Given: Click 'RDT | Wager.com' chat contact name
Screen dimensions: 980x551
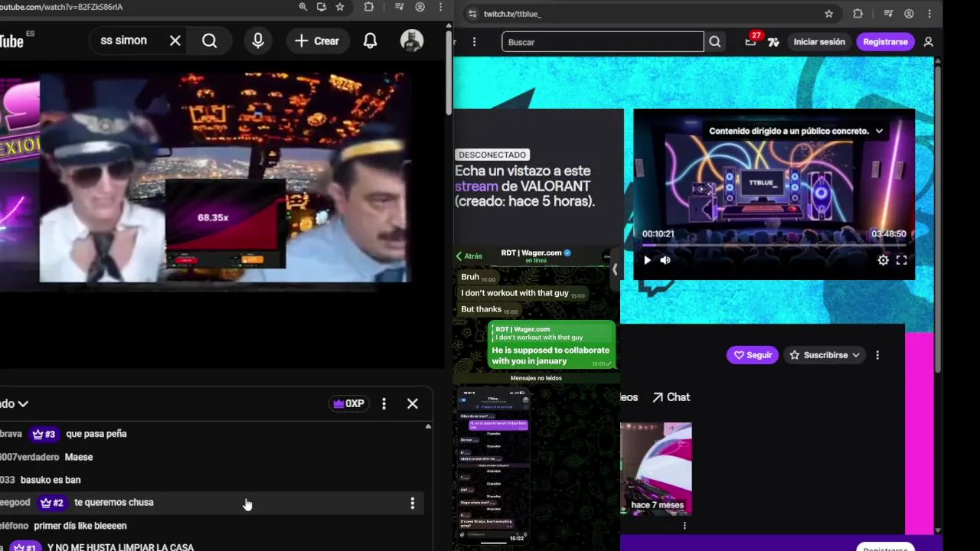Looking at the screenshot, I should pyautogui.click(x=530, y=253).
